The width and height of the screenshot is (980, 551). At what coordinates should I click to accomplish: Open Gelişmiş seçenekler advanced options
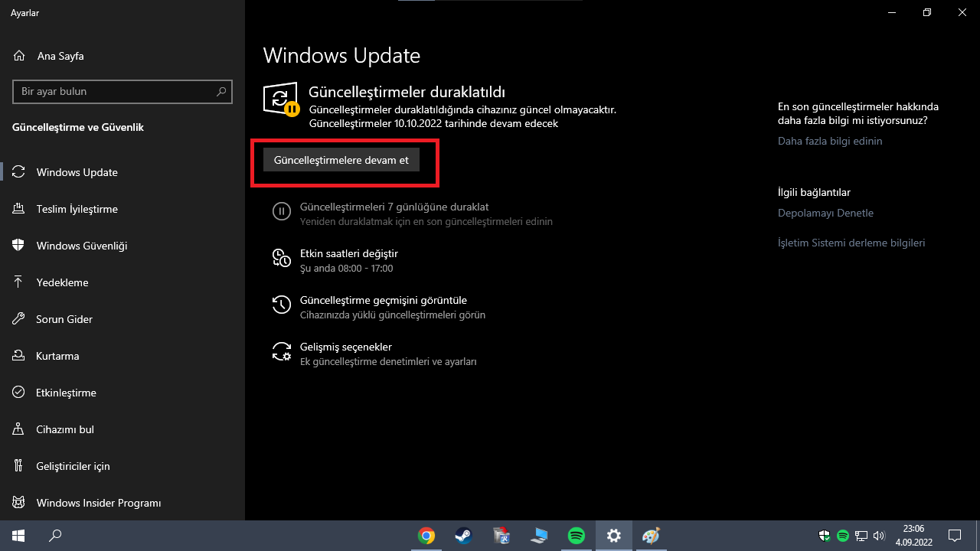(x=374, y=354)
